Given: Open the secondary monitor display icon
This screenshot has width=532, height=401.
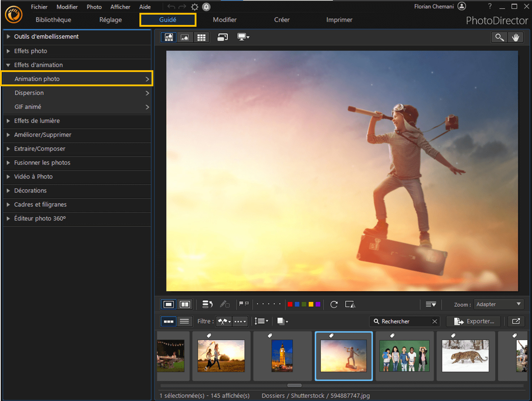Looking at the screenshot, I should (x=243, y=37).
